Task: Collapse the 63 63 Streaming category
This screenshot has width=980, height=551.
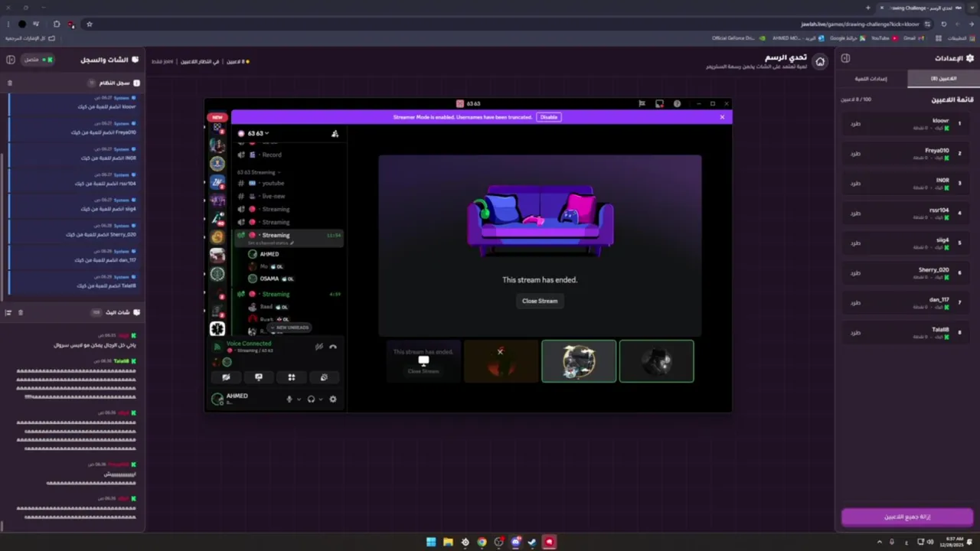Action: pos(259,172)
